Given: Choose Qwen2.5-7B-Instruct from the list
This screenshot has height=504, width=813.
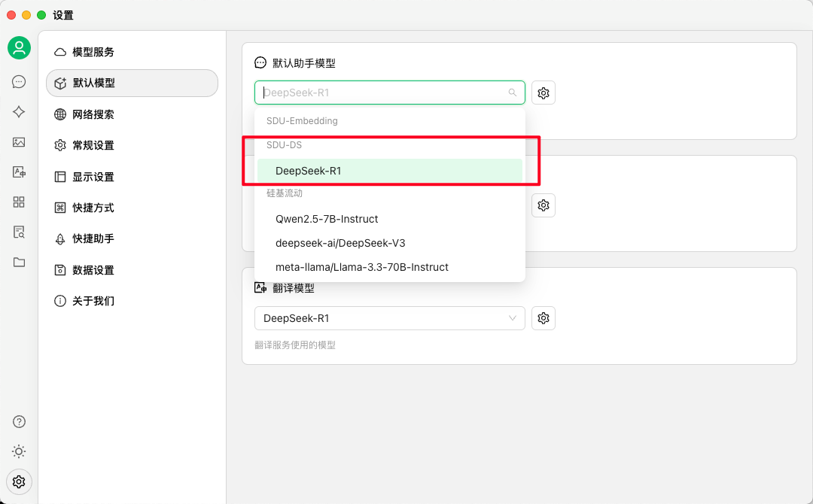Looking at the screenshot, I should pos(390,219).
